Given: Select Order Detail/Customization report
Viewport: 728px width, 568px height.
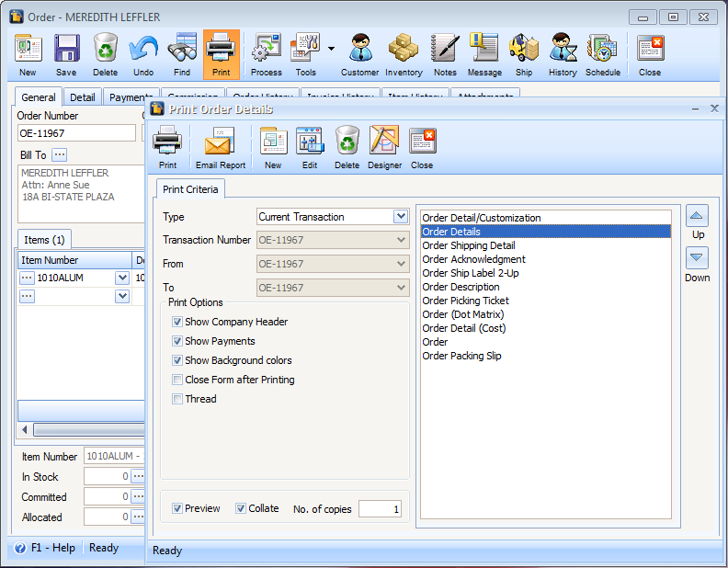Looking at the screenshot, I should pos(545,218).
